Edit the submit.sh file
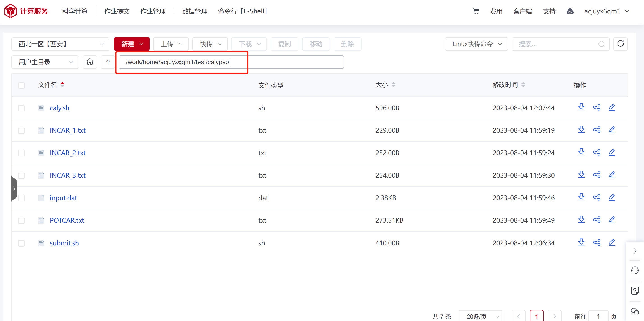Image resolution: width=644 pixels, height=321 pixels. [x=612, y=242]
